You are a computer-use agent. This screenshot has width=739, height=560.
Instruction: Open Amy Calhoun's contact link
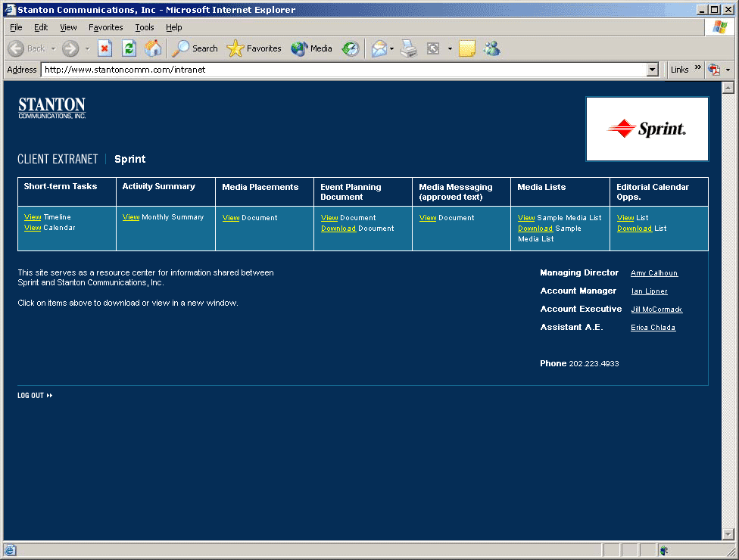(654, 273)
